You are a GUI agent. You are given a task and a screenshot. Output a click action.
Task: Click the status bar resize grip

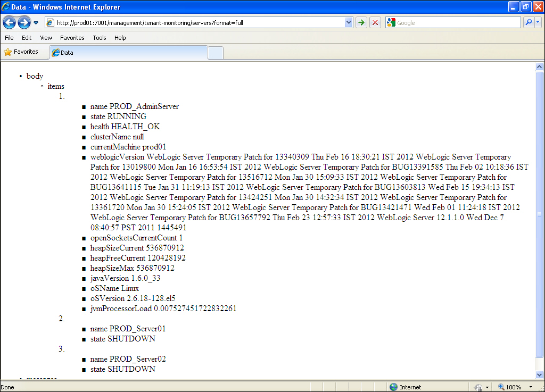(x=541, y=388)
